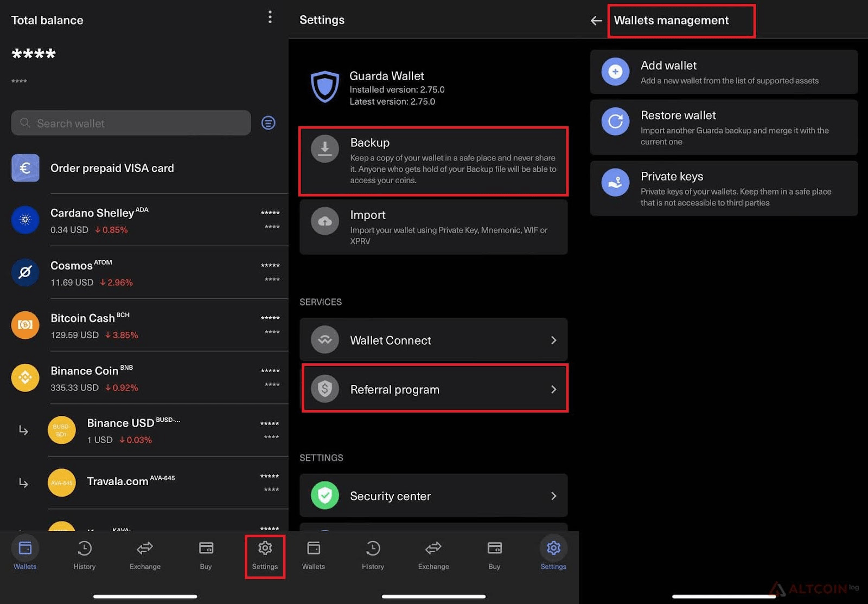Open the filter list icon beside search
The height and width of the screenshot is (604, 868).
[269, 123]
